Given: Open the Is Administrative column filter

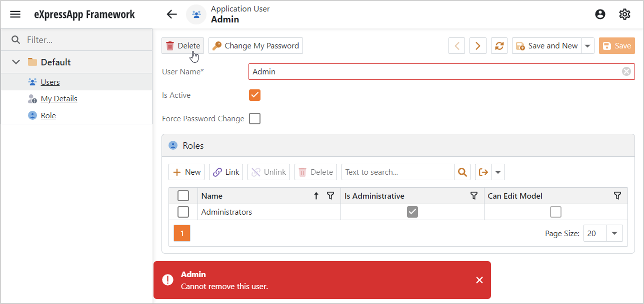Looking at the screenshot, I should pyautogui.click(x=474, y=196).
